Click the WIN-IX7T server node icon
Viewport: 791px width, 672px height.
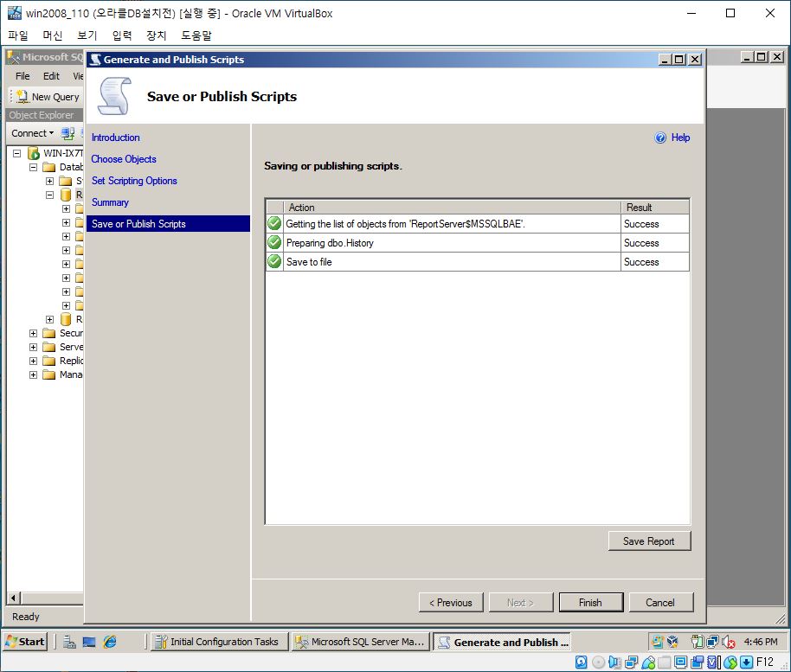(33, 153)
